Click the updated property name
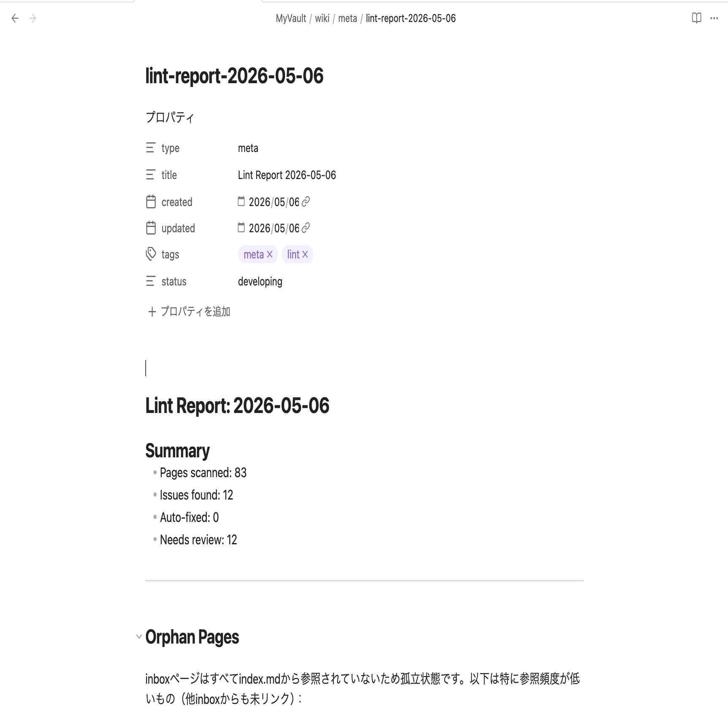Viewport: 728px width, 728px height. point(178,228)
